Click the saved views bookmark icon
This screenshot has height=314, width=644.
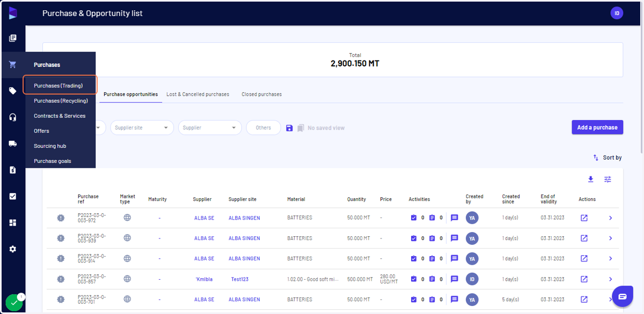pyautogui.click(x=301, y=128)
